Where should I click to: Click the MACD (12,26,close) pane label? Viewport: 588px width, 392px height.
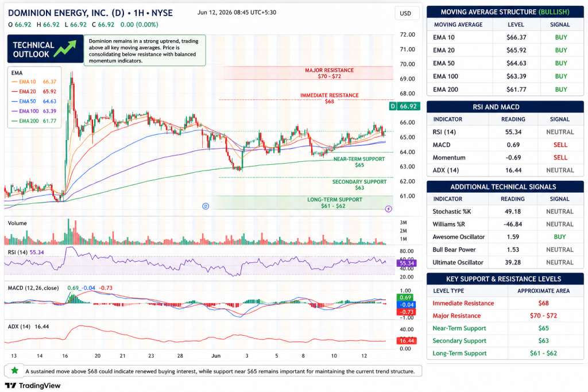[33, 288]
